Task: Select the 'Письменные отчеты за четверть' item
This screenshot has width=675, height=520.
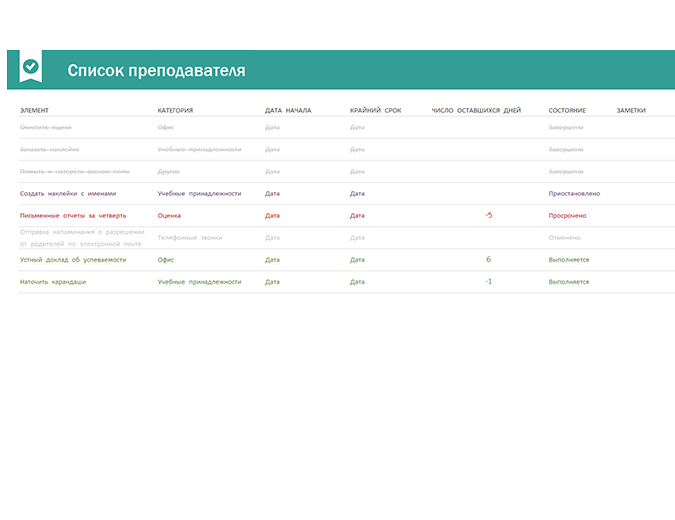Action: pos(73,216)
